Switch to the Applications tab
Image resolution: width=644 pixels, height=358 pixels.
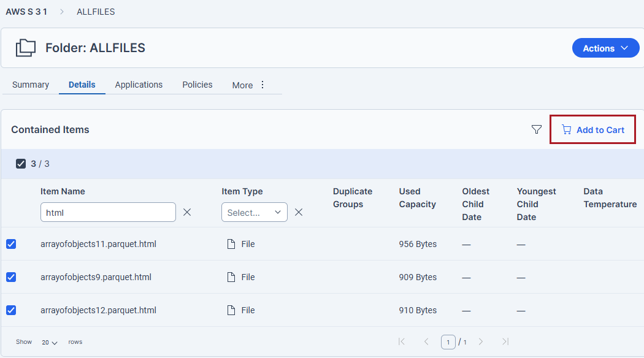(139, 85)
